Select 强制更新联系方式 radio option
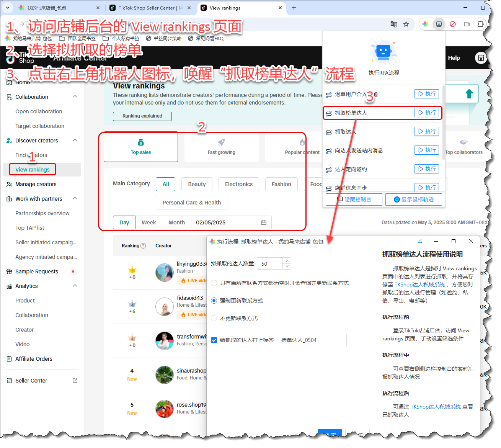 pos(214,301)
